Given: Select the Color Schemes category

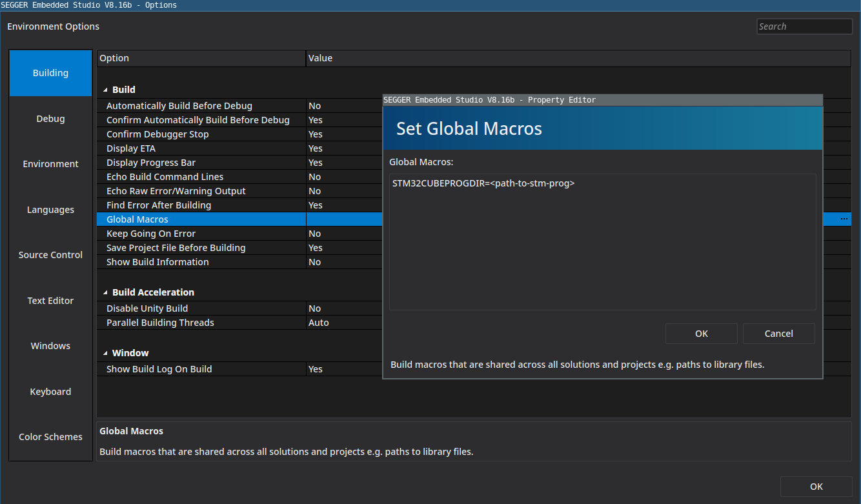Looking at the screenshot, I should pyautogui.click(x=50, y=437).
